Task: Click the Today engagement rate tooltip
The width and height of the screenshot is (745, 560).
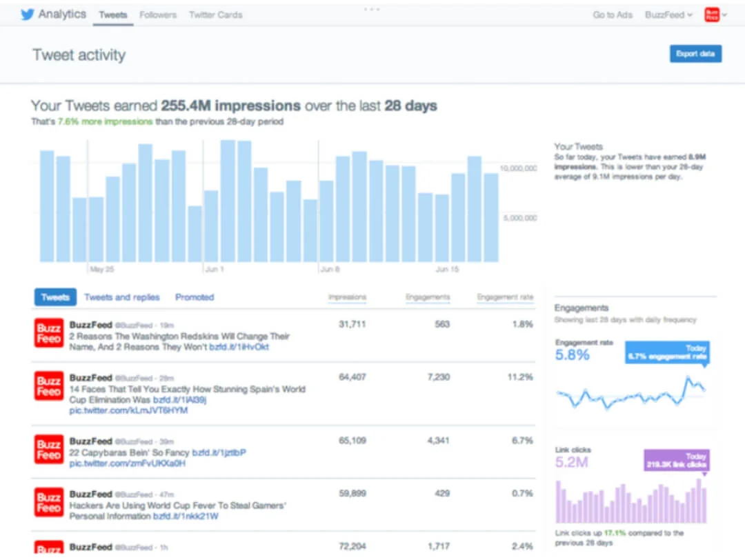Action: [667, 352]
